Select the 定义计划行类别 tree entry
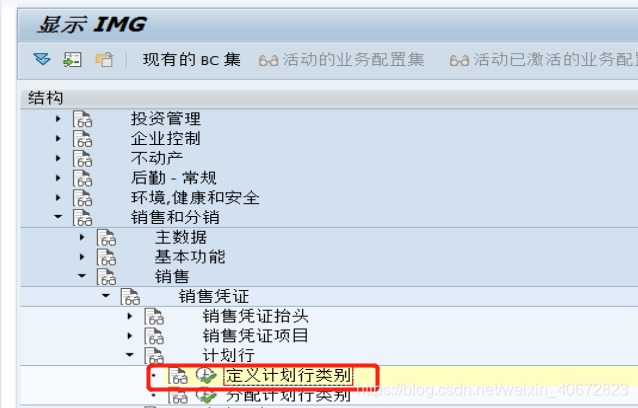 pos(288,376)
